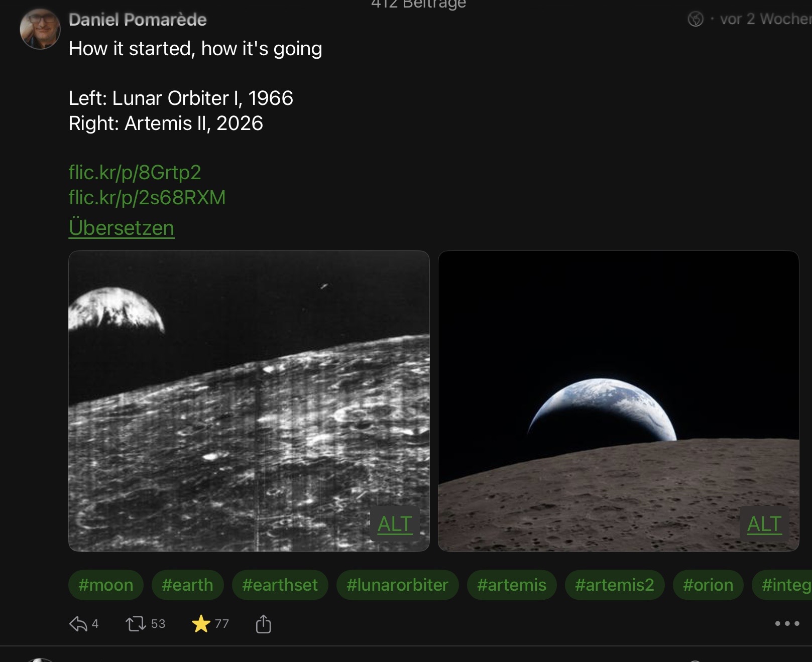Click Übersetzen to translate the post
Viewport: 812px width, 662px height.
pyautogui.click(x=121, y=228)
